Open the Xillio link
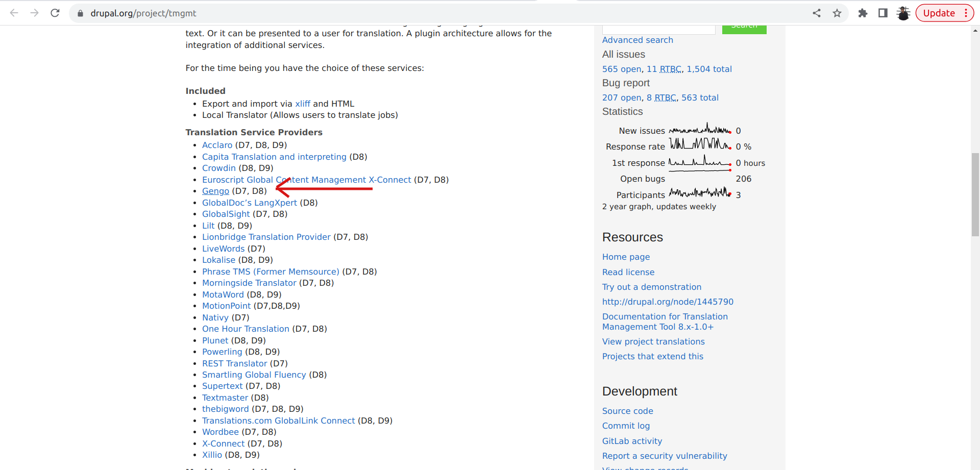The width and height of the screenshot is (980, 470). tap(212, 455)
